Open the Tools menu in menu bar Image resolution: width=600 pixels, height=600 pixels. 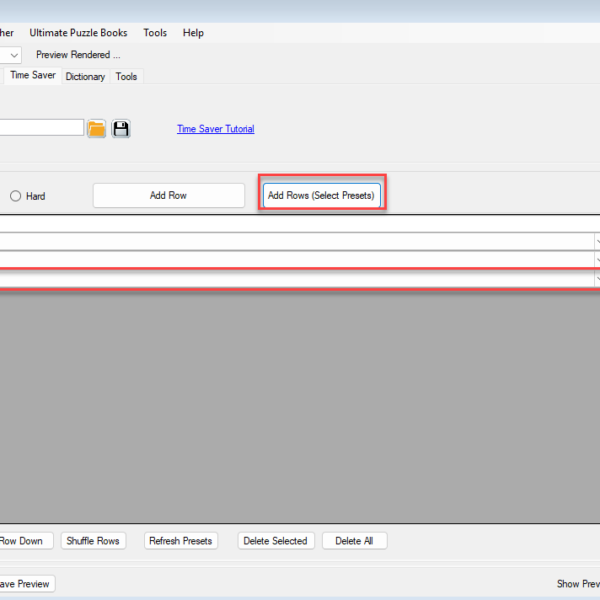point(155,33)
